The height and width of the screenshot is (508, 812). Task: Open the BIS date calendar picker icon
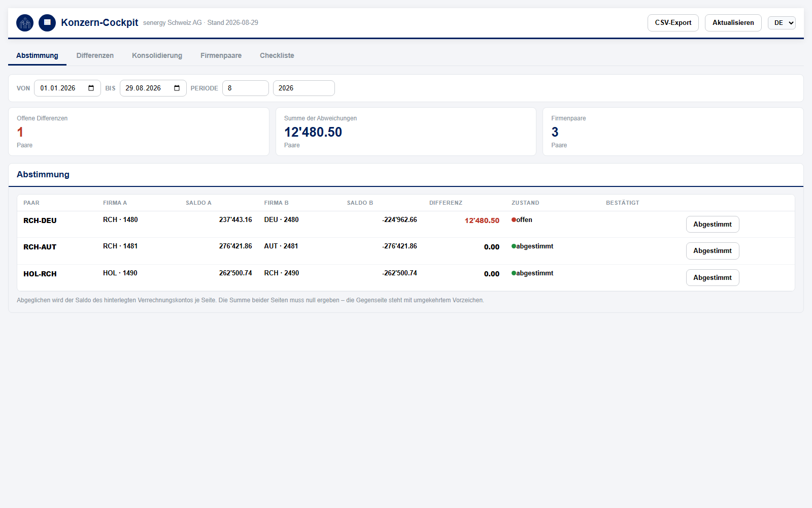[177, 88]
